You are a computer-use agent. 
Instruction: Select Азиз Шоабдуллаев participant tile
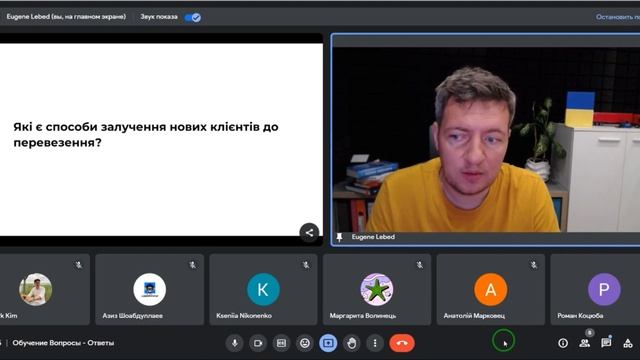[149, 289]
